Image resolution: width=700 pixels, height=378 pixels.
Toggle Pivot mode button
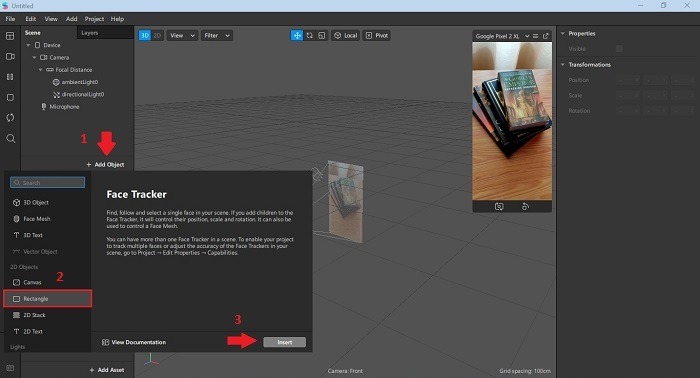click(376, 35)
